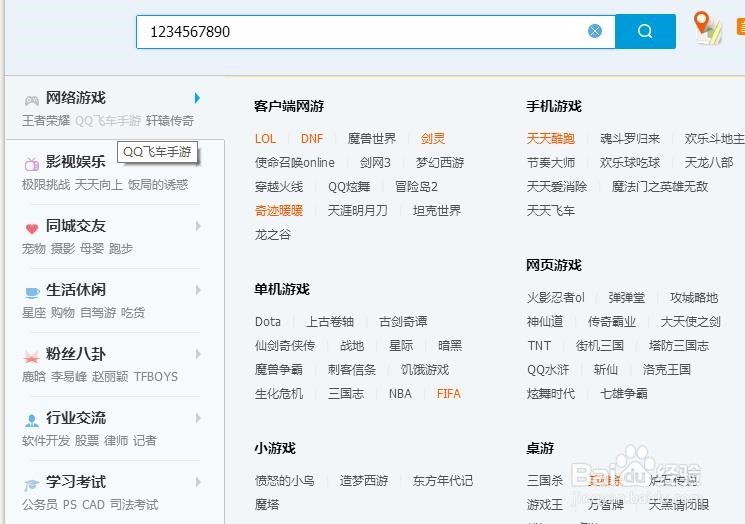Open the NBA link
The width and height of the screenshot is (745, 524).
point(400,394)
